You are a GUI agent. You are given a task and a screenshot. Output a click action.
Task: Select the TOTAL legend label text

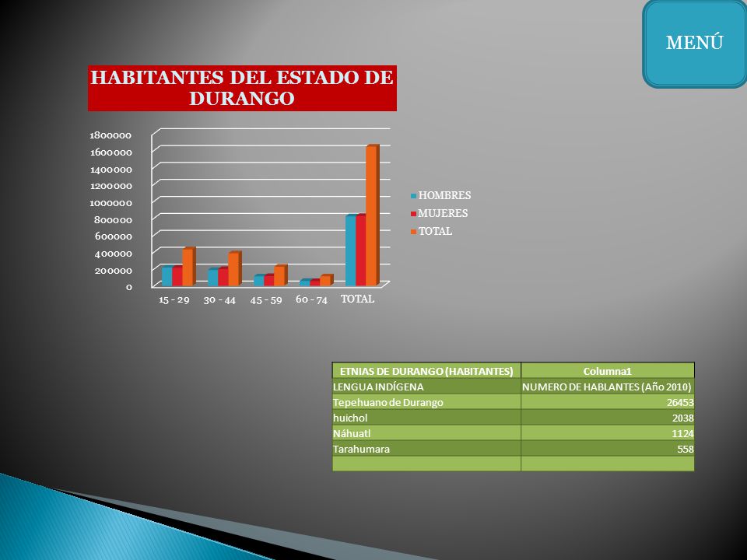436,232
